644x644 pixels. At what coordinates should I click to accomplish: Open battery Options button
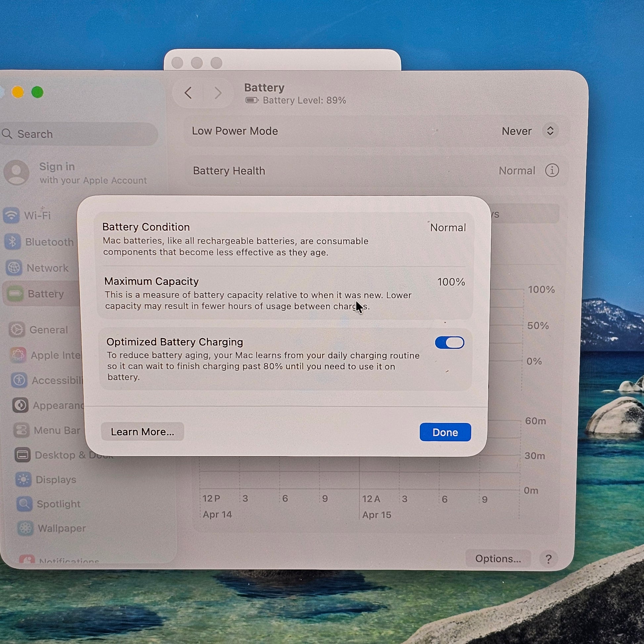(498, 559)
